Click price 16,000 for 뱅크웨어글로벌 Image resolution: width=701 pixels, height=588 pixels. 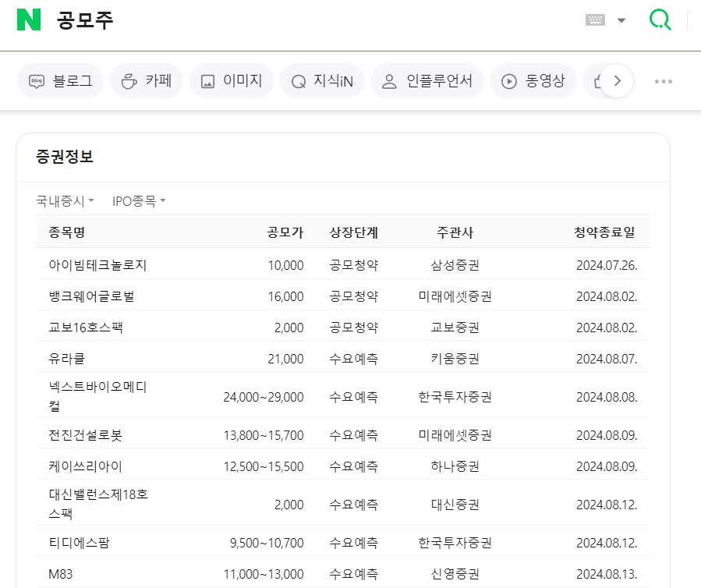pos(285,296)
